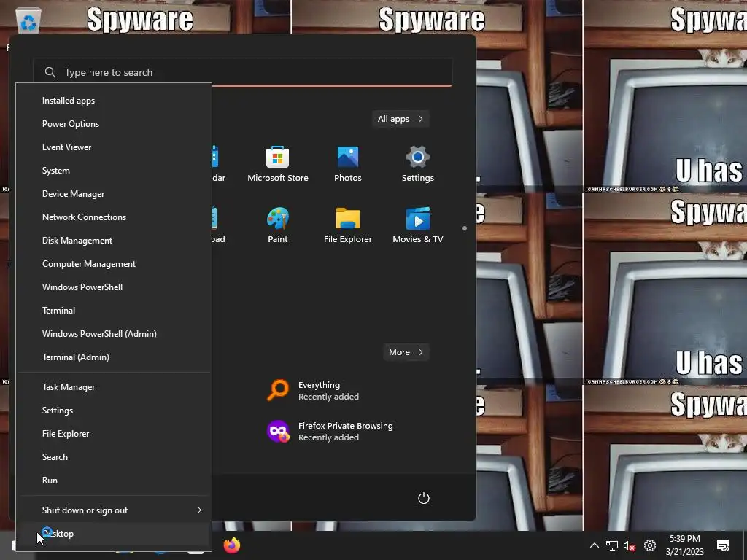Viewport: 747px width, 560px height.
Task: Open File Explorer pinned app icon
Action: 348,225
